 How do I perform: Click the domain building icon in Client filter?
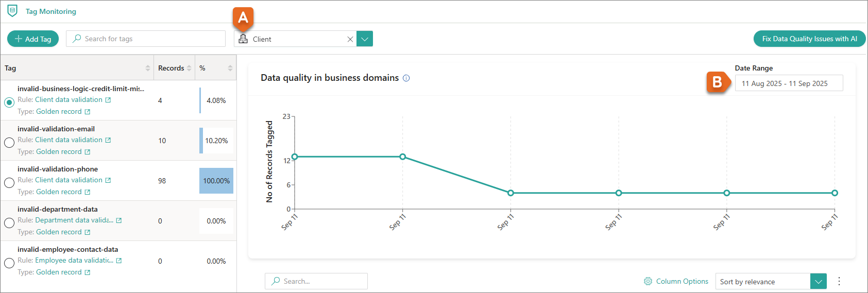(x=243, y=39)
